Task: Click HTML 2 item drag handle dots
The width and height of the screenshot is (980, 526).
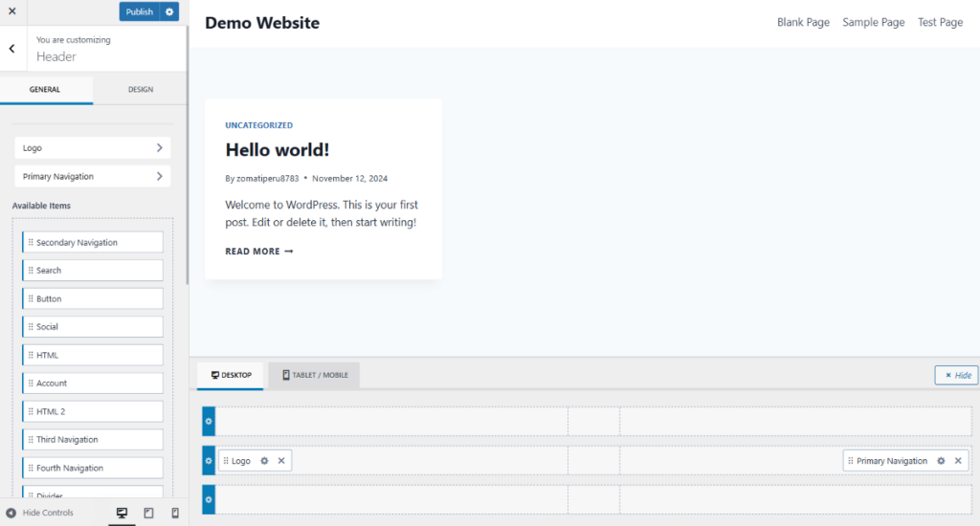Action: point(31,411)
